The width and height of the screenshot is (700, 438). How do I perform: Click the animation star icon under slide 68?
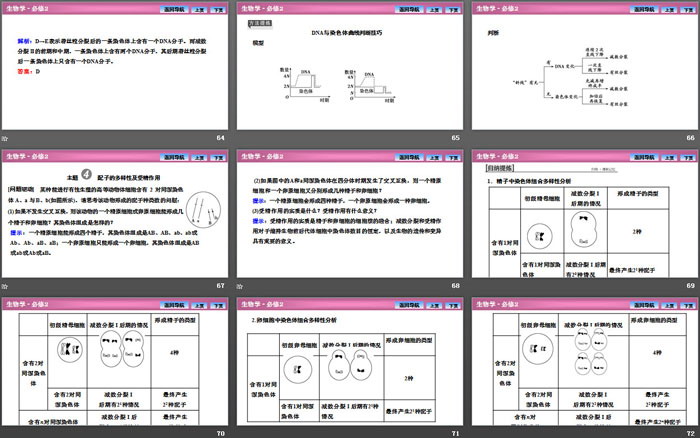240,286
